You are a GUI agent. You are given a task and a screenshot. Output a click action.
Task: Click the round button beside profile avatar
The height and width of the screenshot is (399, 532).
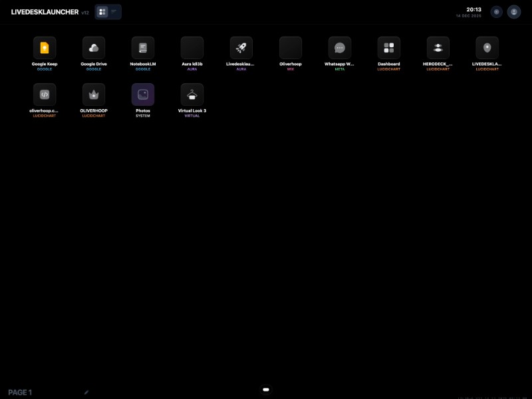[496, 12]
